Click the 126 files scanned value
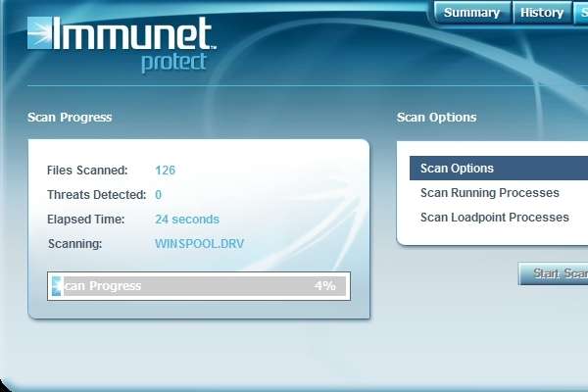Image resolution: width=588 pixels, height=392 pixels. click(165, 171)
